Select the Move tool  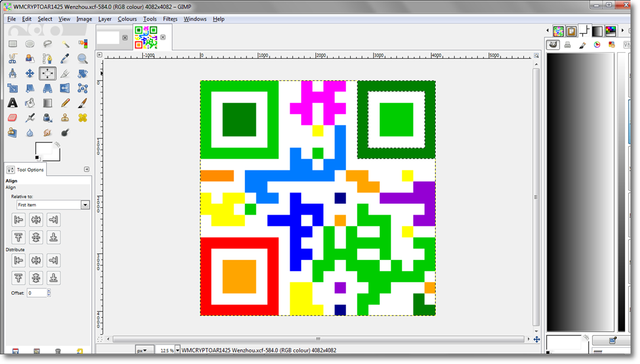click(30, 73)
